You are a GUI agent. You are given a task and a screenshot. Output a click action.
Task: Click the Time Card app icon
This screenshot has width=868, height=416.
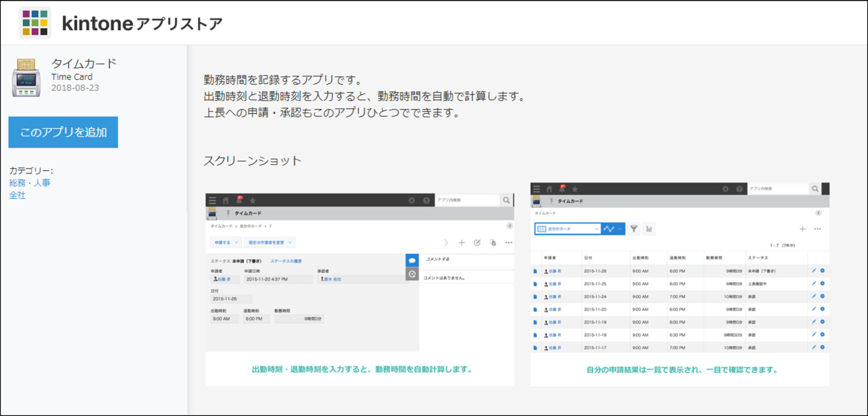pyautogui.click(x=26, y=78)
